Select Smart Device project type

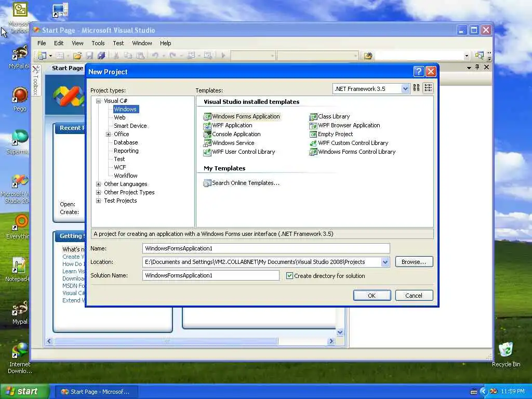[x=130, y=126]
